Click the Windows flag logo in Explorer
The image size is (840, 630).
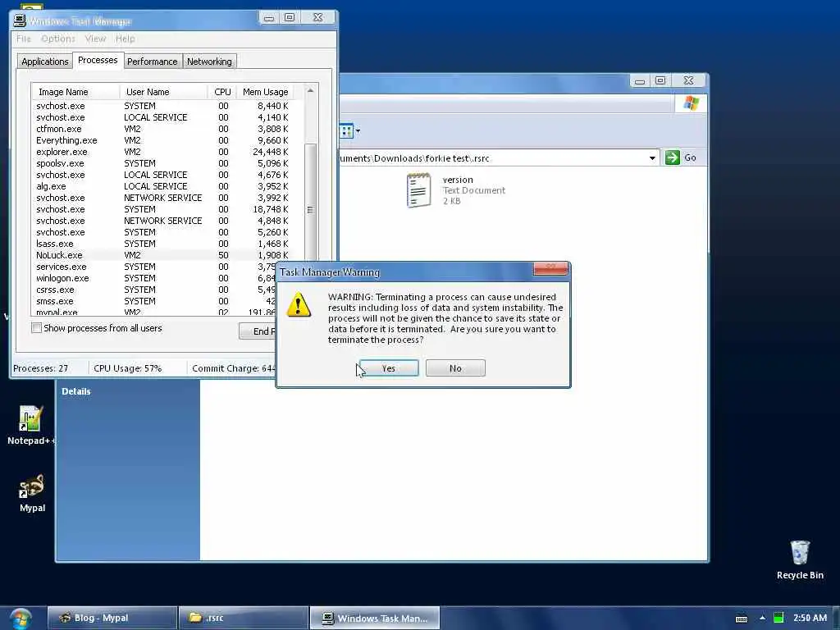tap(691, 103)
